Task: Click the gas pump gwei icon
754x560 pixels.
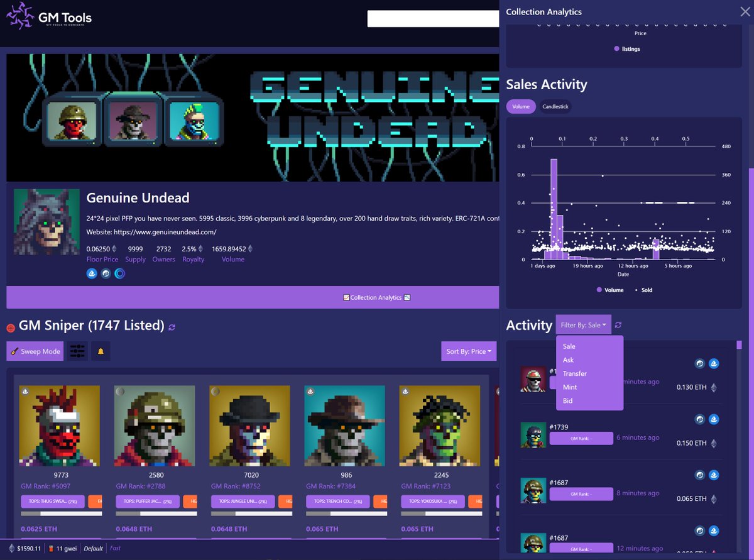Action: pyautogui.click(x=51, y=548)
